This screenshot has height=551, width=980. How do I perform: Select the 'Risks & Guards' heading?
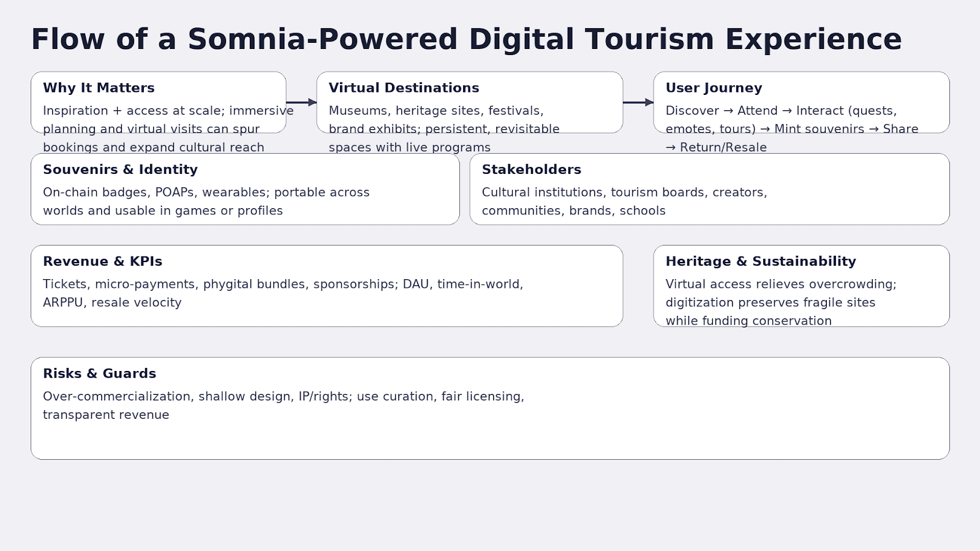pos(99,373)
